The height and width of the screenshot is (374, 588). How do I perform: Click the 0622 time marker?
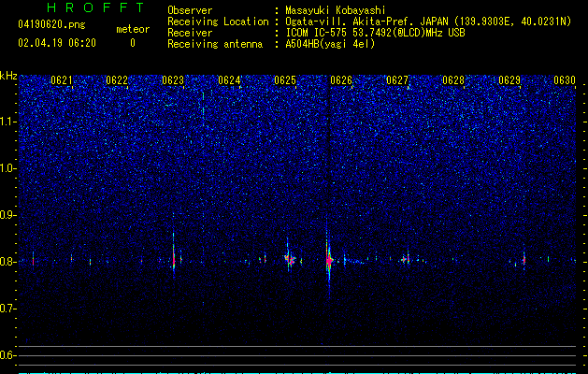point(117,80)
